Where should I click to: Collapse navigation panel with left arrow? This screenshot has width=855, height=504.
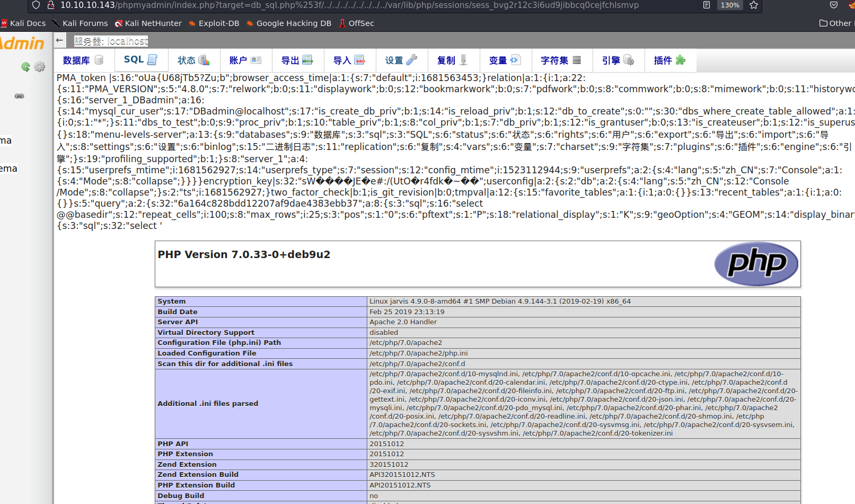[59, 40]
